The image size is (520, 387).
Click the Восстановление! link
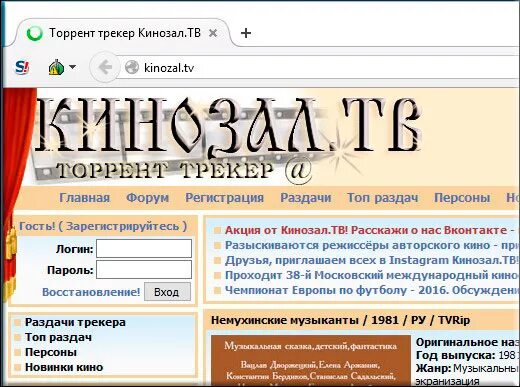point(91,292)
